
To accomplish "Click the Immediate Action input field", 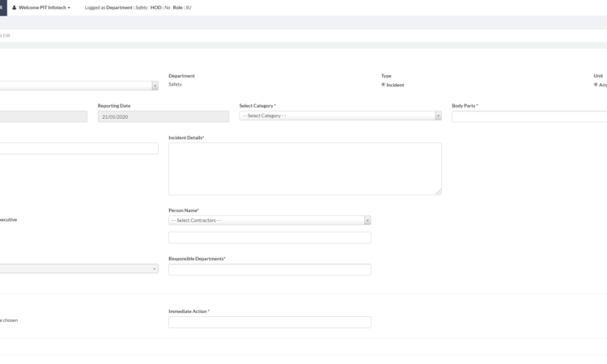I will point(270,322).
